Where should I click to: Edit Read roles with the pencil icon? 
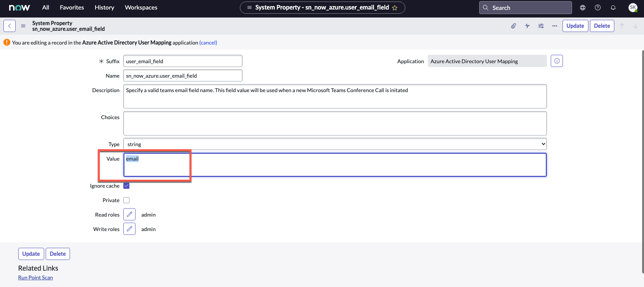129,214
